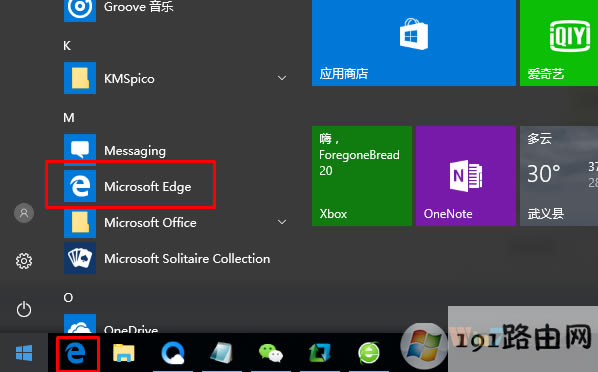Open the 爱奇艺 tile

[x=559, y=43]
